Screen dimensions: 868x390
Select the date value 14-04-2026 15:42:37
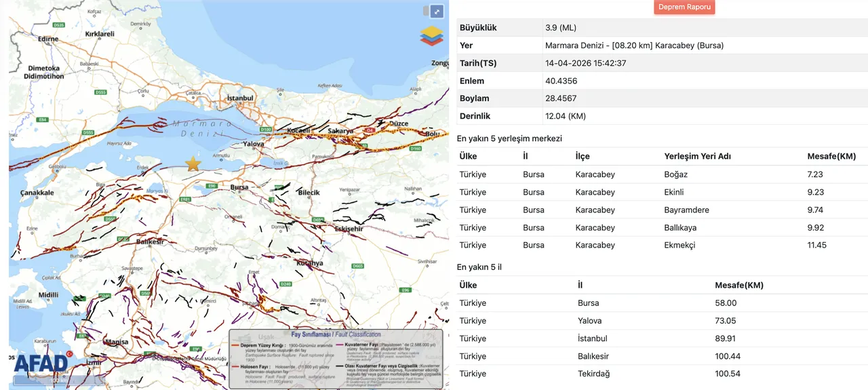(x=585, y=63)
